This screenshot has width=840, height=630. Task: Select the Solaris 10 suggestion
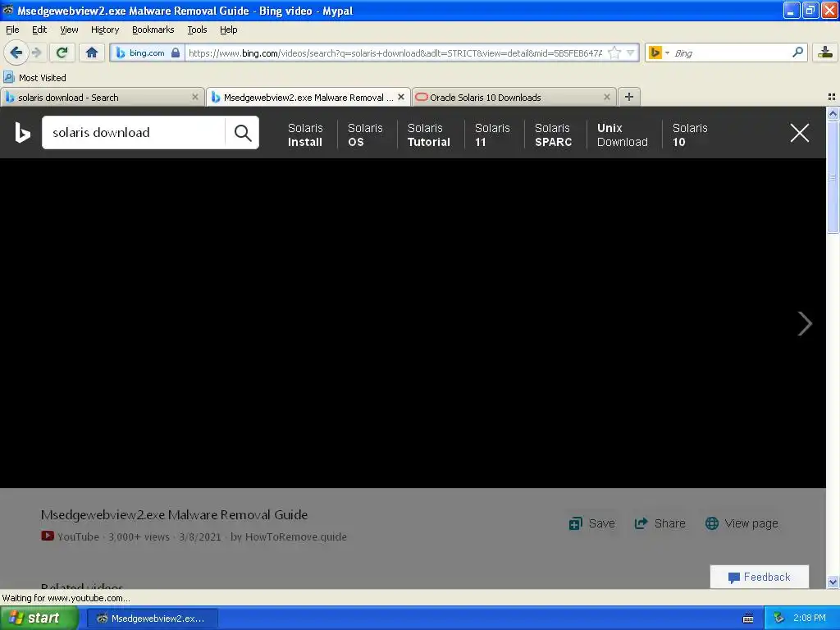(x=690, y=135)
